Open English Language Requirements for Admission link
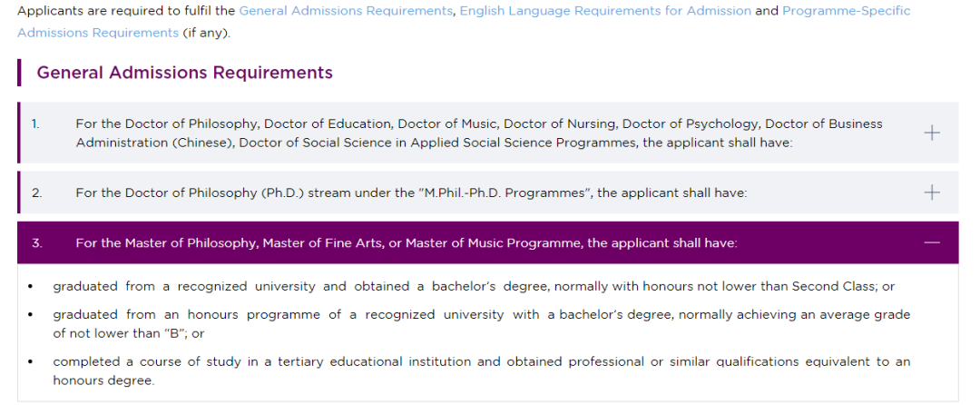Screen dimensions: 980x405 click(605, 11)
